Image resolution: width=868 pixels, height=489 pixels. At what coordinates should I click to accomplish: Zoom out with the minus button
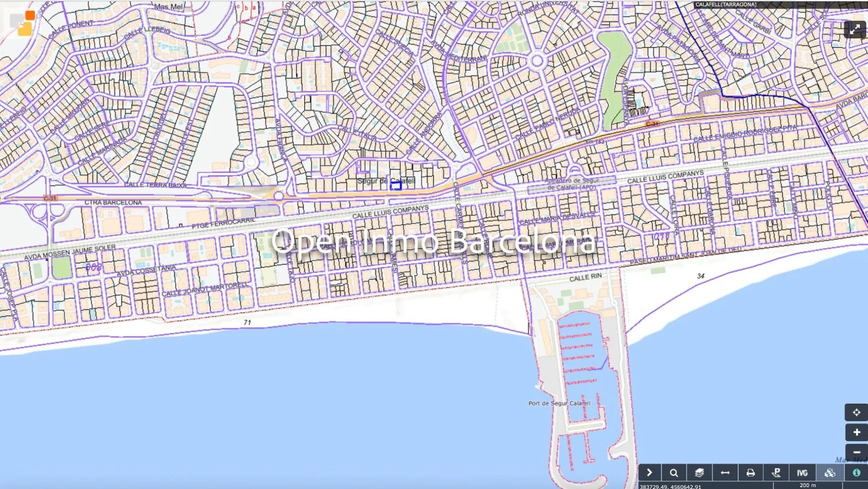tap(856, 452)
